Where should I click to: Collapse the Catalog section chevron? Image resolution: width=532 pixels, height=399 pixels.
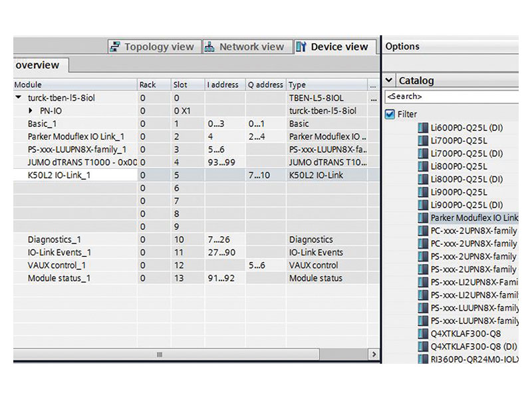(x=389, y=80)
